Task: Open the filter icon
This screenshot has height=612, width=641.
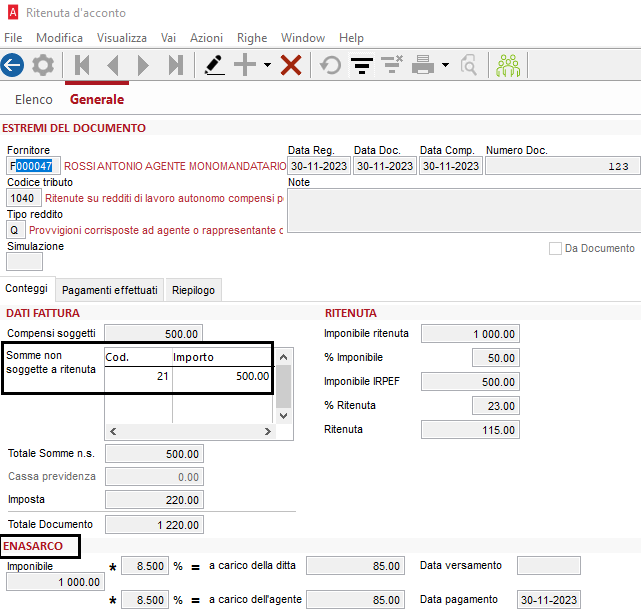Action: pos(362,65)
